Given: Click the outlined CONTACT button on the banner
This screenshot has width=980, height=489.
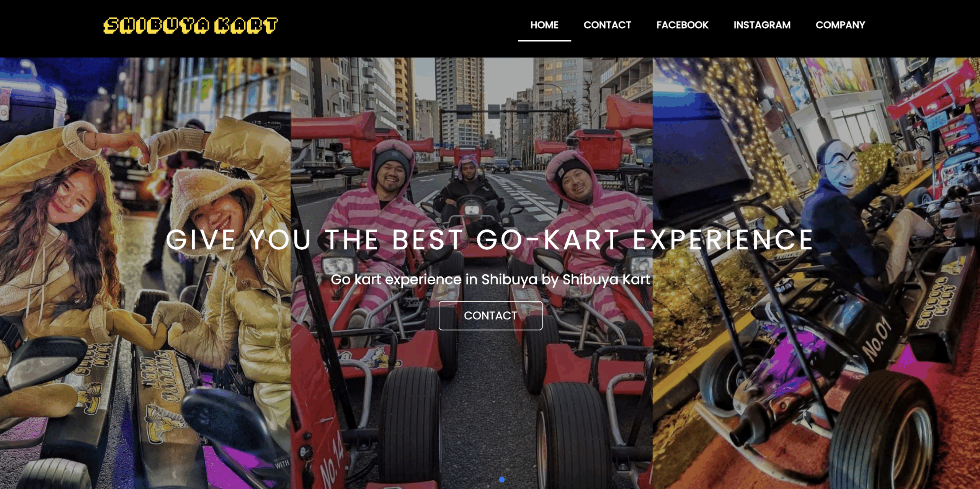Looking at the screenshot, I should (x=490, y=316).
